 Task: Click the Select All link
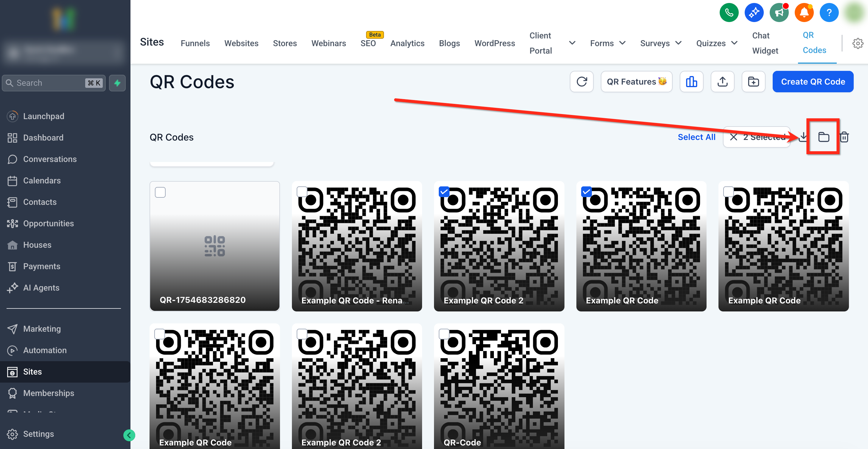pyautogui.click(x=696, y=137)
